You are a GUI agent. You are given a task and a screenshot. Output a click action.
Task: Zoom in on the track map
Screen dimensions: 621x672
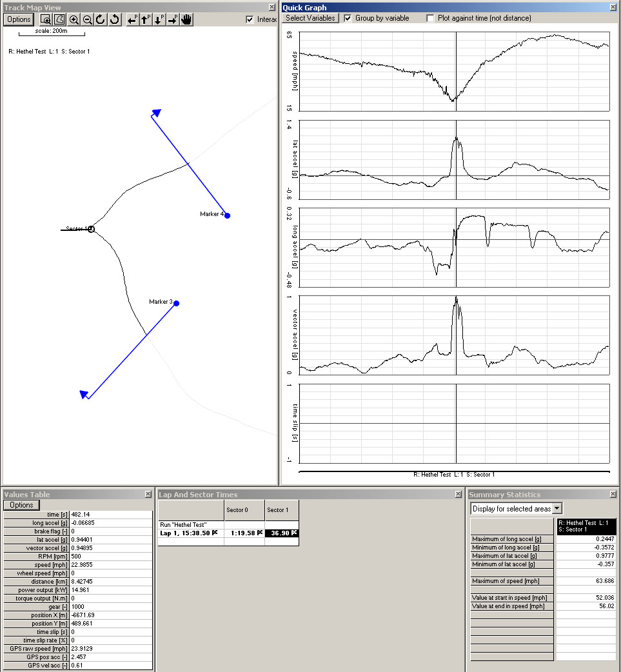click(74, 19)
